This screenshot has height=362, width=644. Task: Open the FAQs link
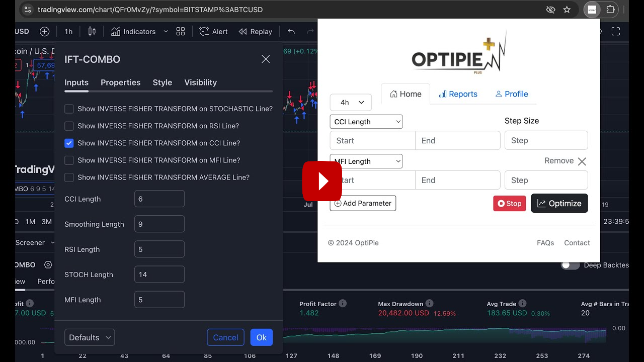click(545, 243)
